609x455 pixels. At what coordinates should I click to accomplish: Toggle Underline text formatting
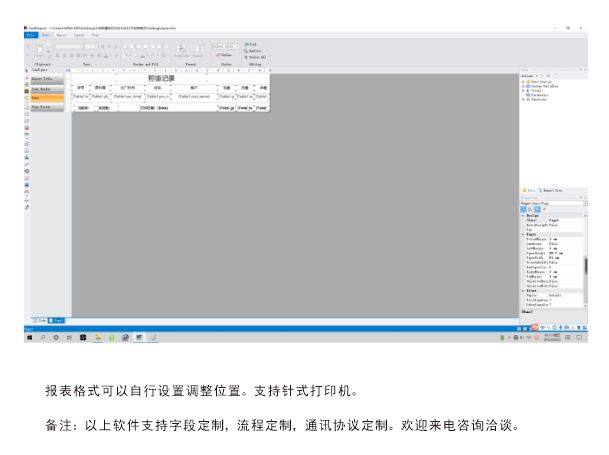click(116, 47)
